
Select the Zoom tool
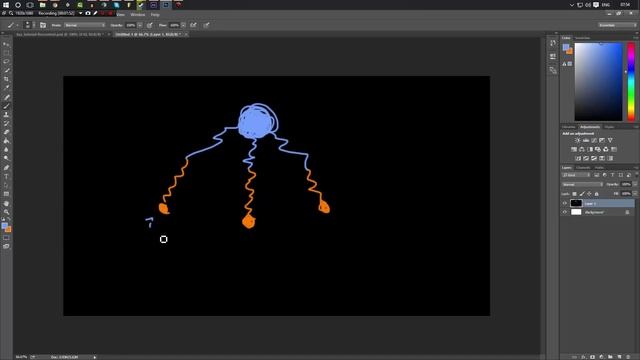coord(6,212)
